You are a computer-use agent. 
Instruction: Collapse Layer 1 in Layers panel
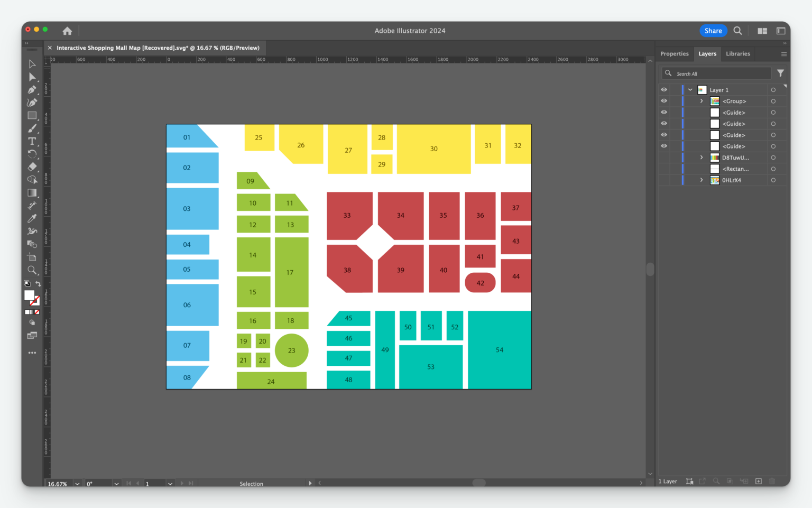point(690,89)
